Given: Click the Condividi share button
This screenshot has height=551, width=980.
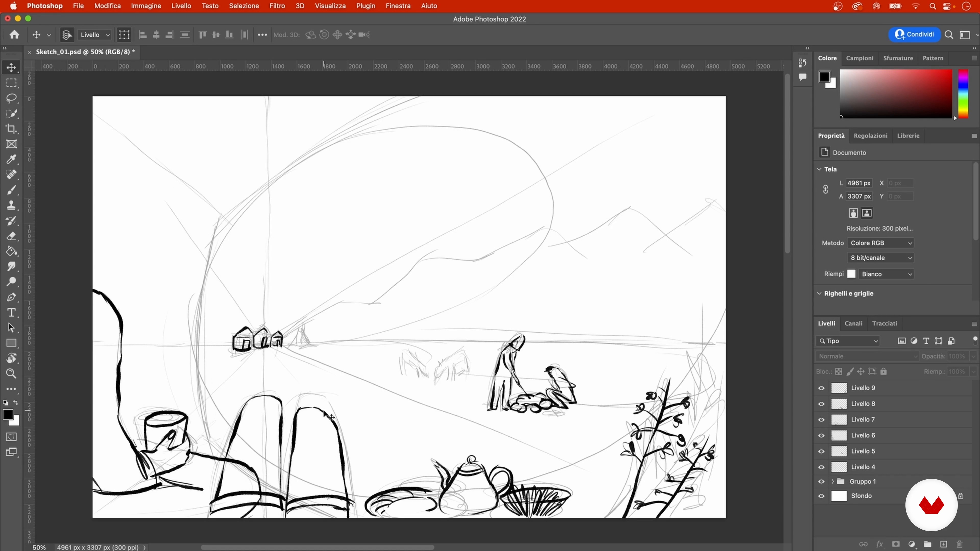Looking at the screenshot, I should [x=914, y=35].
